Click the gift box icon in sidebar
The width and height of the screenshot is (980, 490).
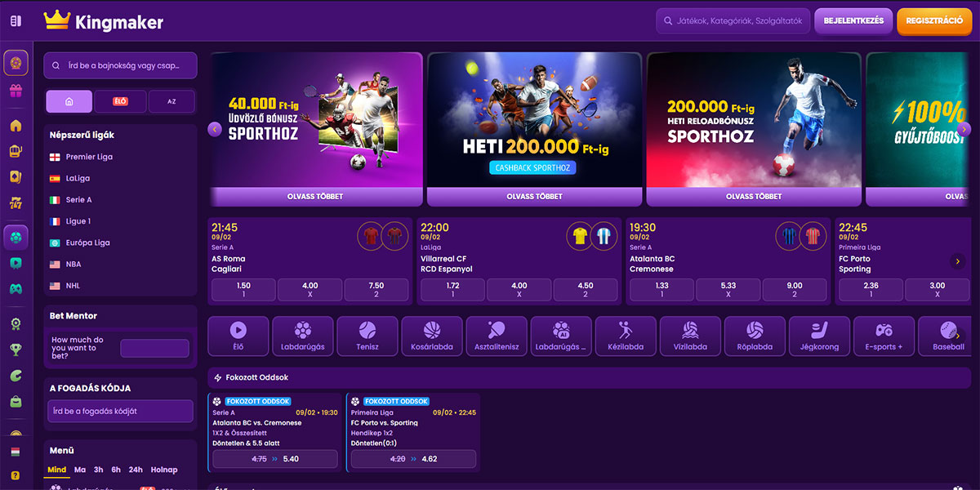click(x=16, y=91)
